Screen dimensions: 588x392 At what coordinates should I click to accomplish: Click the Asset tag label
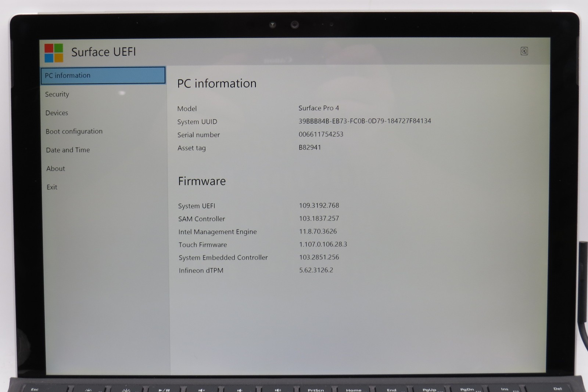[x=191, y=148]
